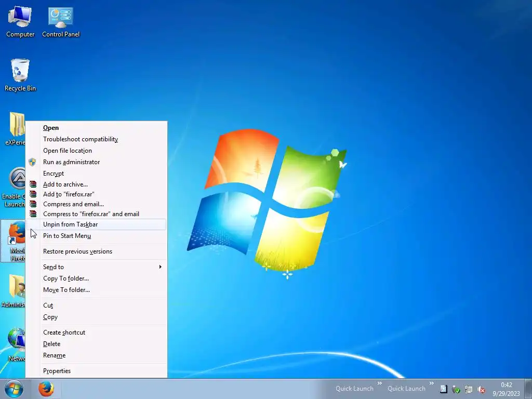Viewport: 532px width, 399px height.
Task: Expand the right Quick Launch toolbar chevron
Action: 431,383
